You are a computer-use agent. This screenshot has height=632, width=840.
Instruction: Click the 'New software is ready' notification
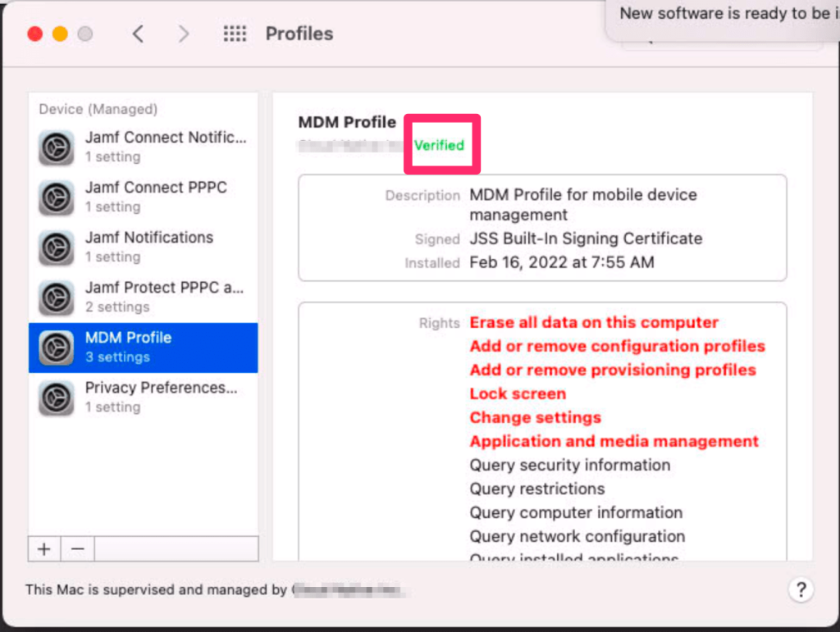(723, 20)
